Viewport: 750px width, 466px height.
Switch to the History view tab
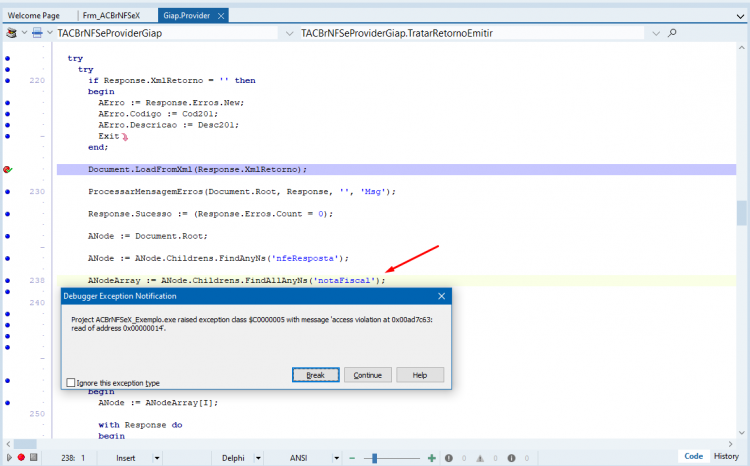[726, 456]
